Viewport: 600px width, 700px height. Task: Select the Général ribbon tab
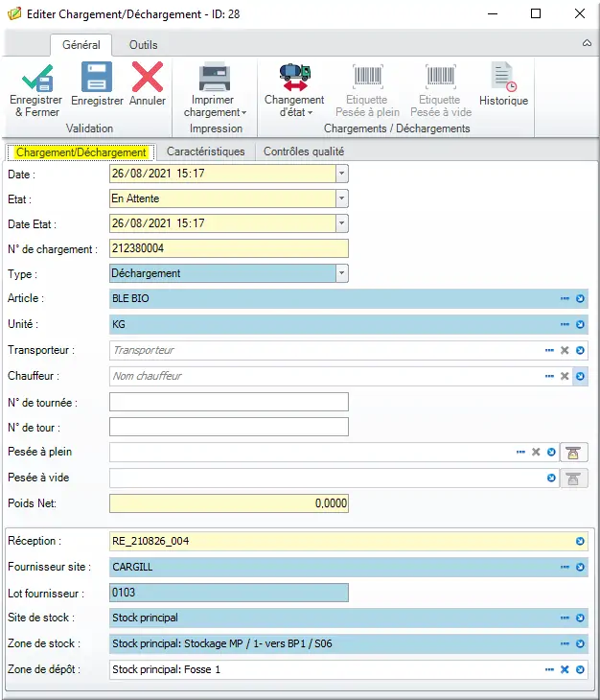[x=81, y=45]
